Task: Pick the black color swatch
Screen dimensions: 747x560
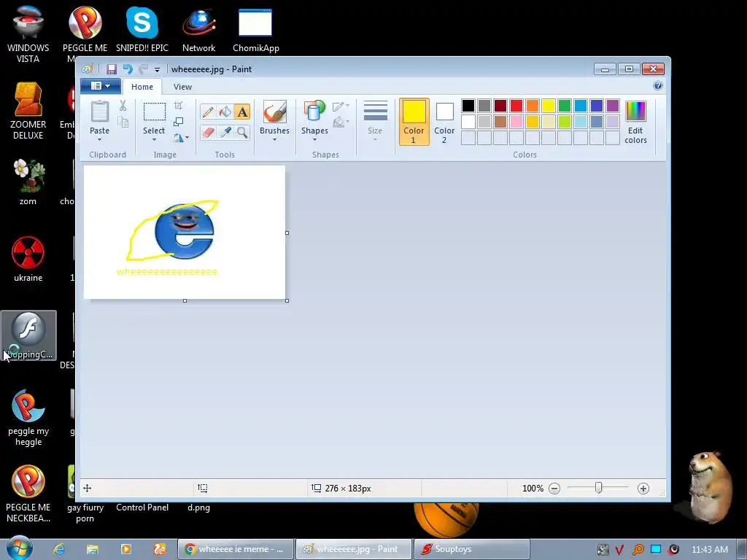Action: coord(468,105)
